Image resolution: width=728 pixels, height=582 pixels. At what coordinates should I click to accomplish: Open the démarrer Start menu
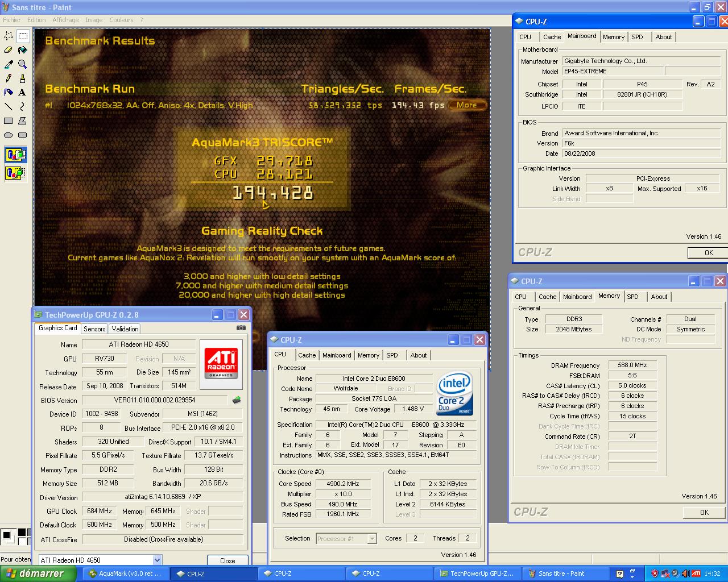(38, 573)
